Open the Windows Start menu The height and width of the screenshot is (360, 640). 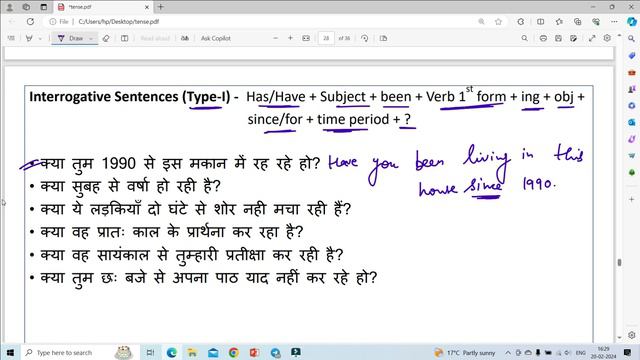tap(10, 352)
